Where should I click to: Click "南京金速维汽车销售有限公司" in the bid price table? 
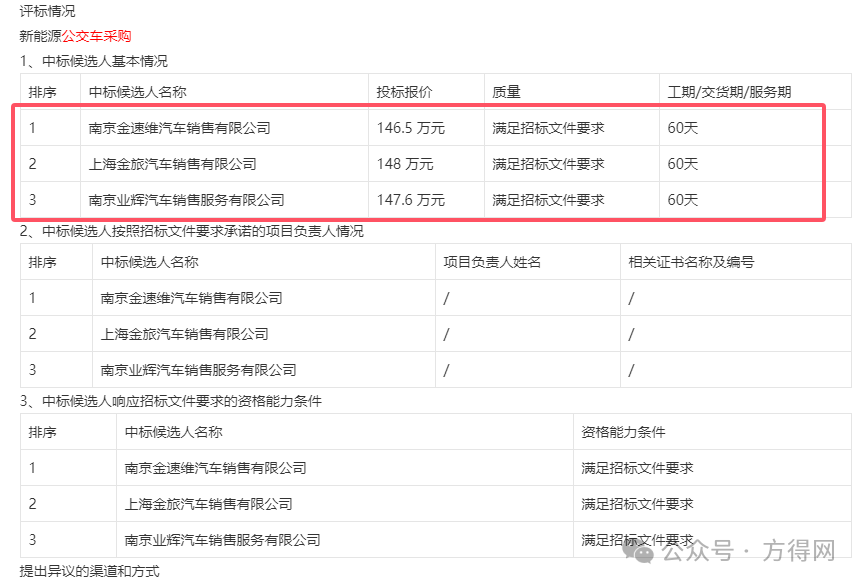coord(179,128)
